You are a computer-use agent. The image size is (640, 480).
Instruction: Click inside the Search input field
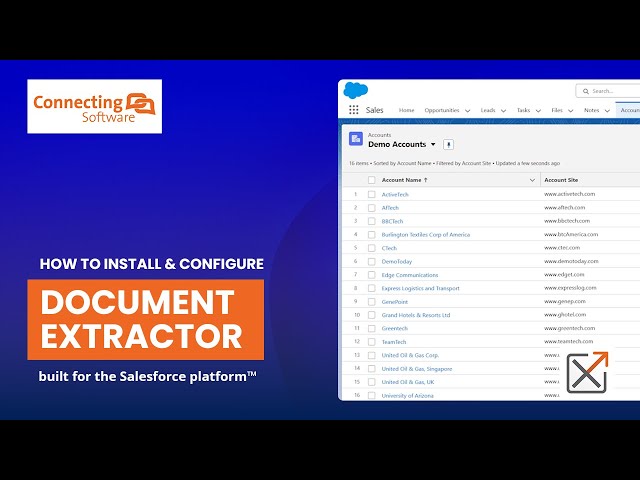coord(610,91)
